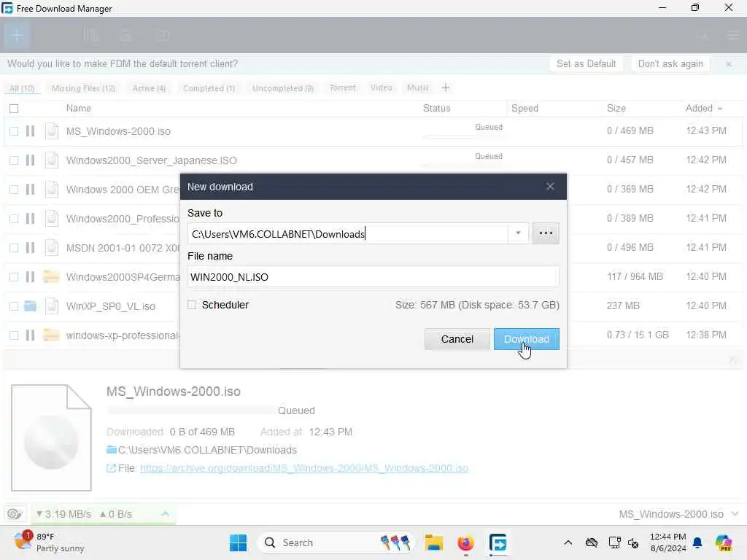Check the MSDN 2001-01 row checkbox
Screen dimensions: 747x560
[14, 248]
